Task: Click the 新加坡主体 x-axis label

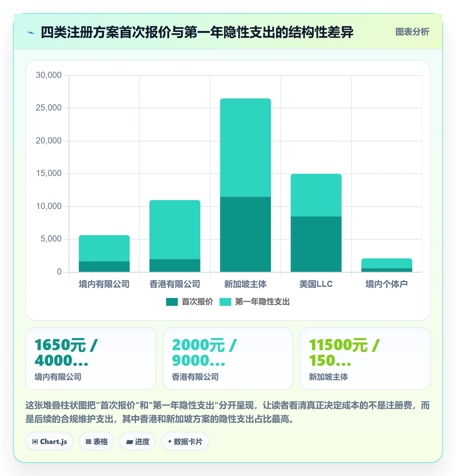Action: tap(246, 284)
